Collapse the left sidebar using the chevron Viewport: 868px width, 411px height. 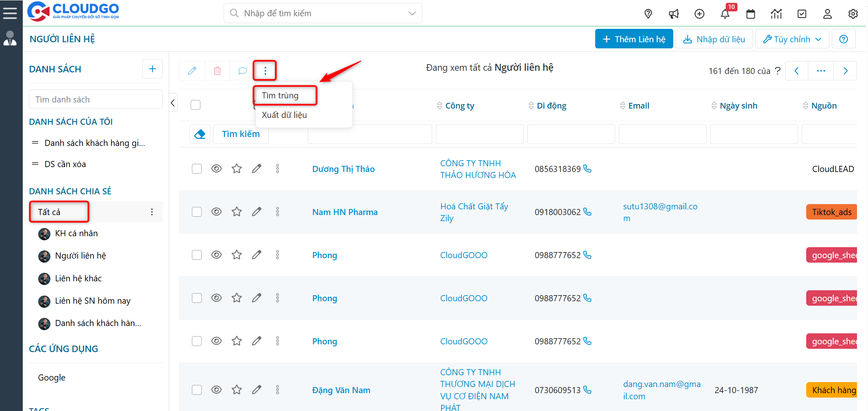[173, 102]
